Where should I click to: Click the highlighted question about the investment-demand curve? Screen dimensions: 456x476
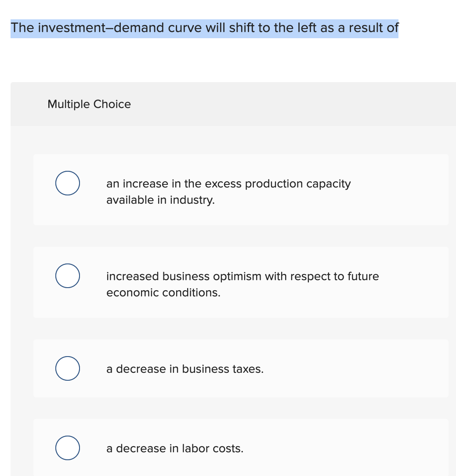(x=204, y=28)
